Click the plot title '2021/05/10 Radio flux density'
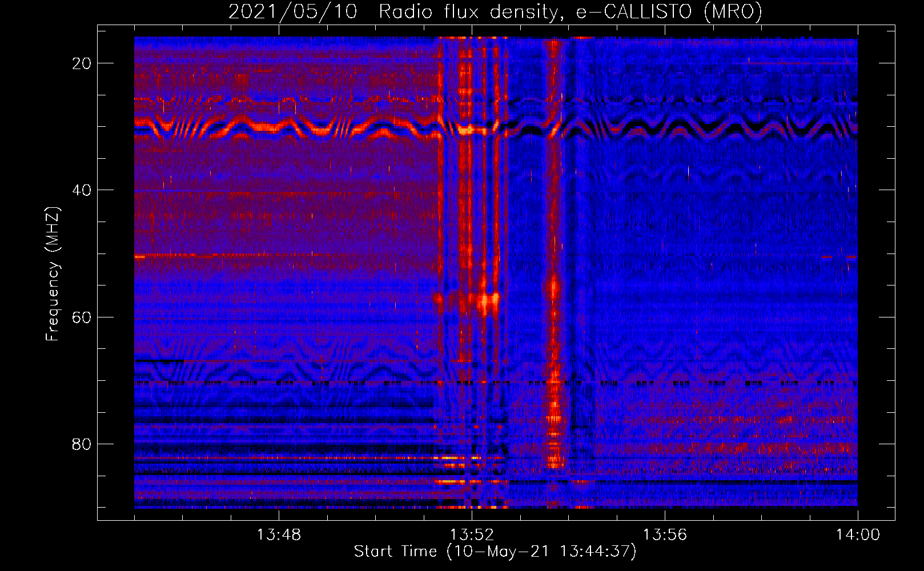This screenshot has width=924, height=571. pyautogui.click(x=495, y=11)
